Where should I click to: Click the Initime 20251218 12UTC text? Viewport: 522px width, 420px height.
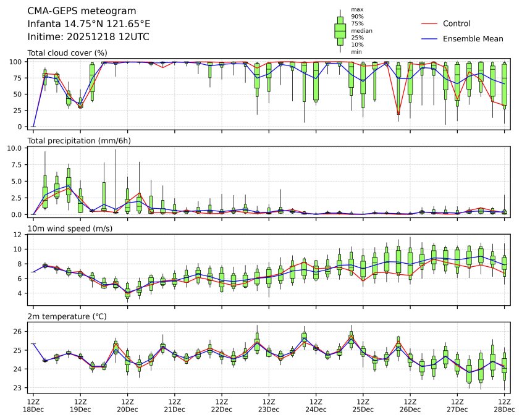[88, 37]
